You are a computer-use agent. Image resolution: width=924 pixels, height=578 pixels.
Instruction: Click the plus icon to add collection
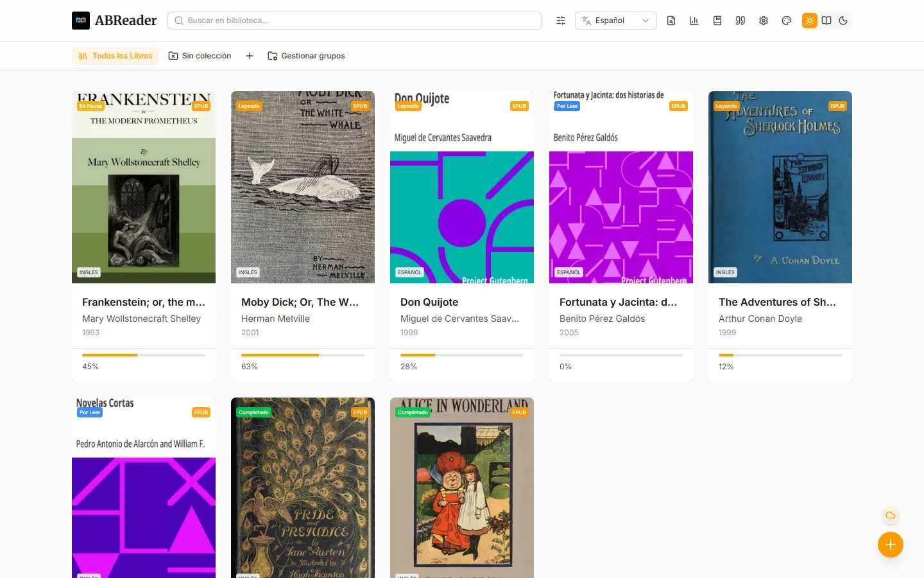click(x=250, y=56)
